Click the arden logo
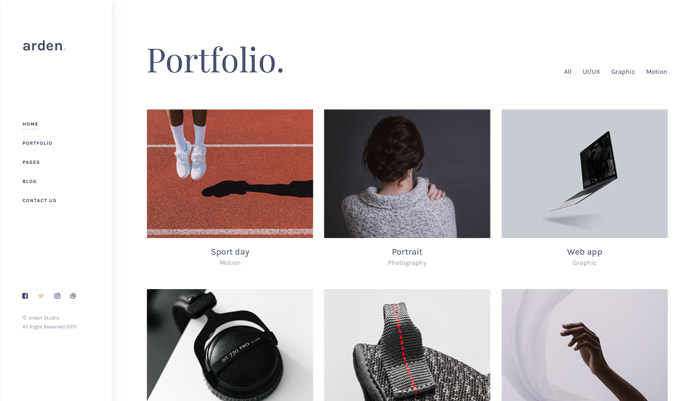The height and width of the screenshot is (401, 700). tap(44, 46)
